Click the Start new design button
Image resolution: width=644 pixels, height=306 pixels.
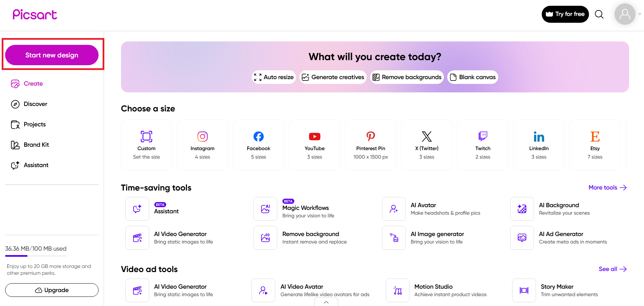52,55
